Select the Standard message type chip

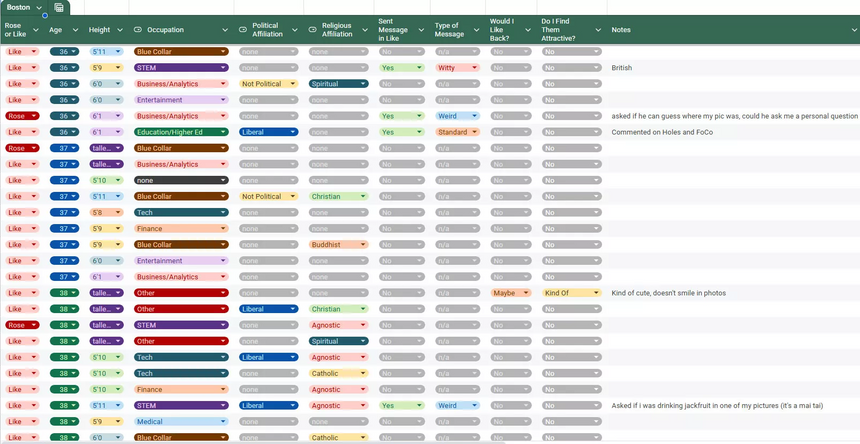tap(458, 132)
